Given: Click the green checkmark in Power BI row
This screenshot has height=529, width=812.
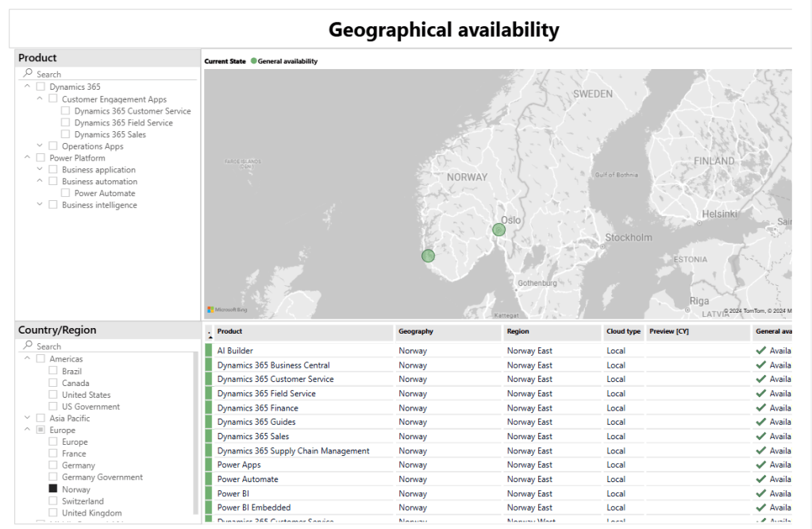Looking at the screenshot, I should click(x=761, y=493).
